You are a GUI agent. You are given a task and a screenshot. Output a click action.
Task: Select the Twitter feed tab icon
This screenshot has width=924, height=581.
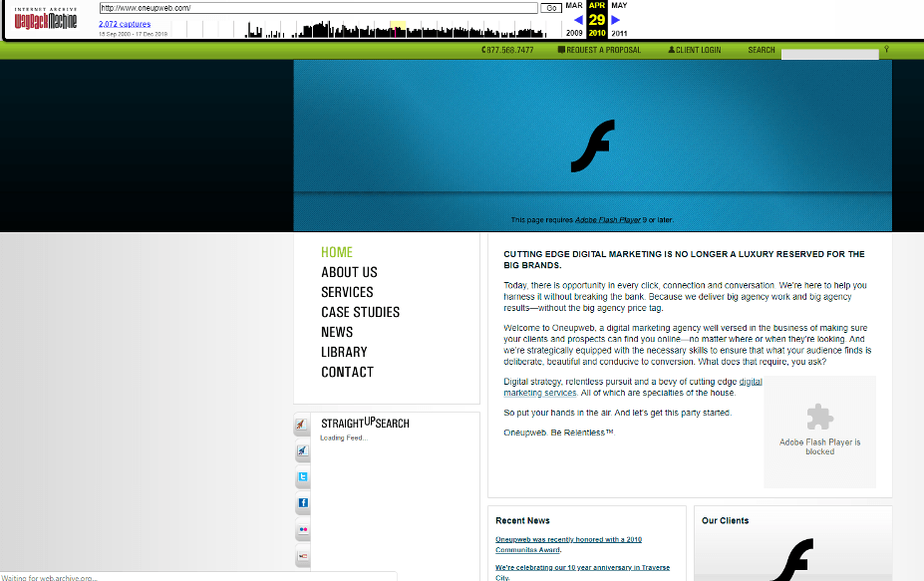click(302, 476)
